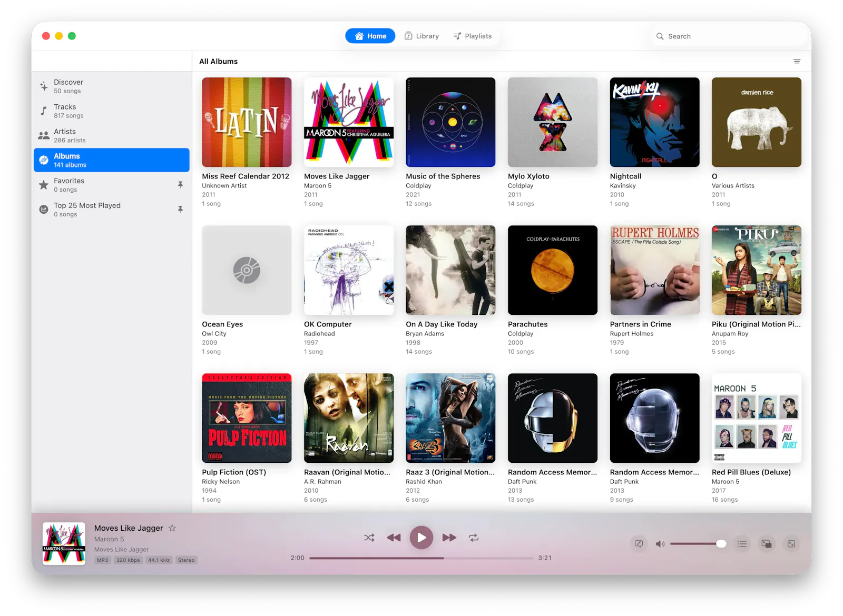Click now playing artwork thumbnail
The width and height of the screenshot is (843, 616).
click(64, 543)
